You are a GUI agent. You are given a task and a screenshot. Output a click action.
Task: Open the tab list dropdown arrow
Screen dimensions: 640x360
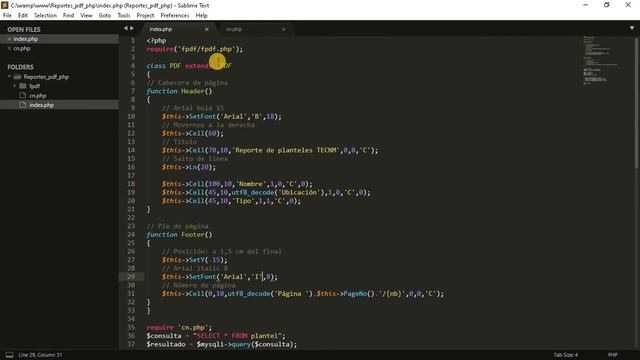click(x=632, y=28)
